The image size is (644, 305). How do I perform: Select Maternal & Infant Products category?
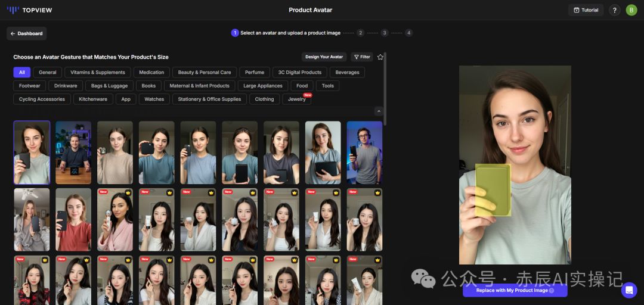200,86
